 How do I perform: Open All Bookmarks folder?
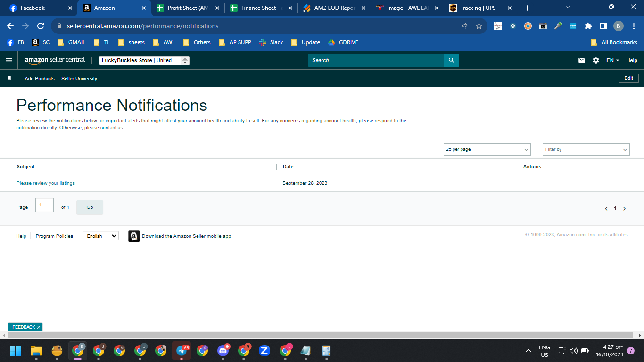point(614,42)
